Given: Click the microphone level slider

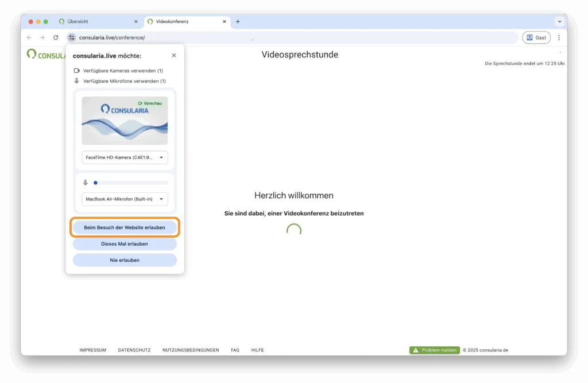Looking at the screenshot, I should (131, 183).
